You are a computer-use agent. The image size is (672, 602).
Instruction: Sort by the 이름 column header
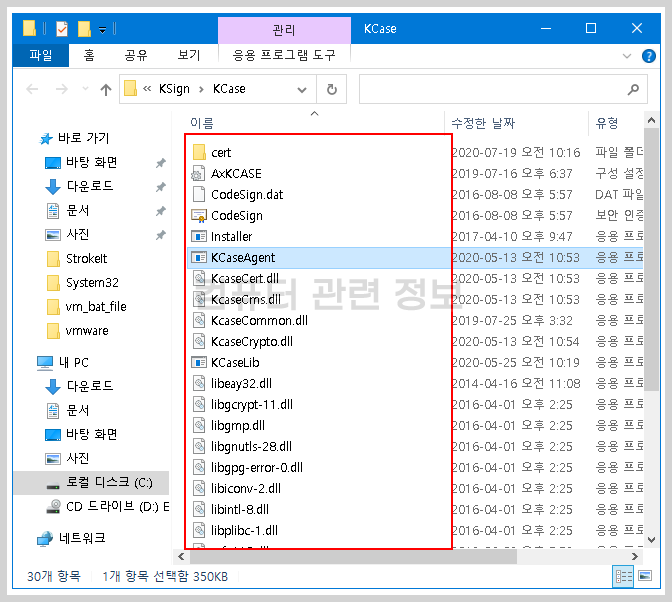(202, 123)
